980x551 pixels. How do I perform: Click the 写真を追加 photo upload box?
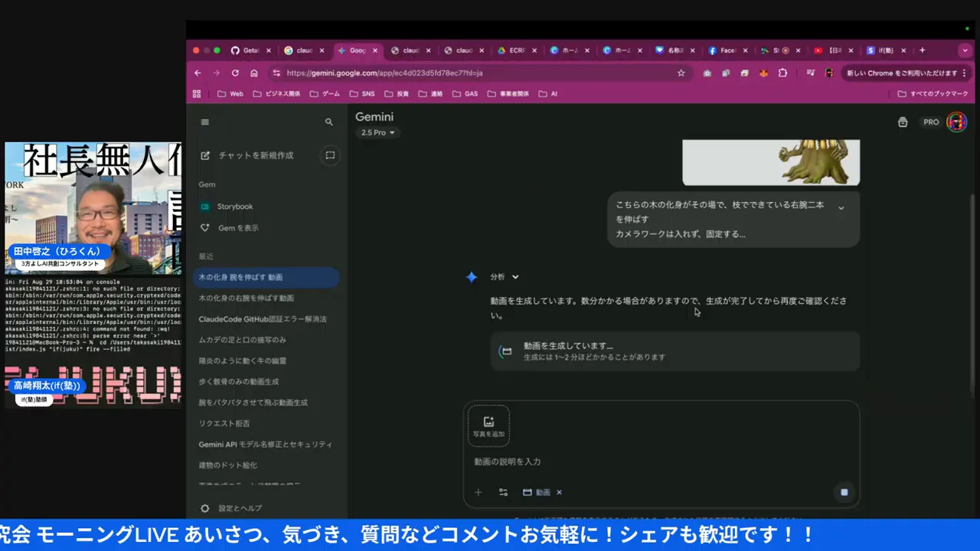pos(488,426)
